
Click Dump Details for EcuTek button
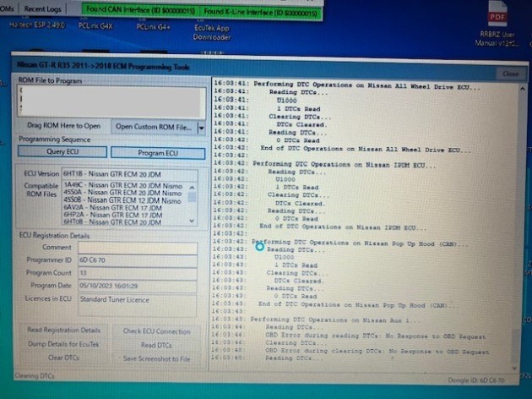(64, 344)
